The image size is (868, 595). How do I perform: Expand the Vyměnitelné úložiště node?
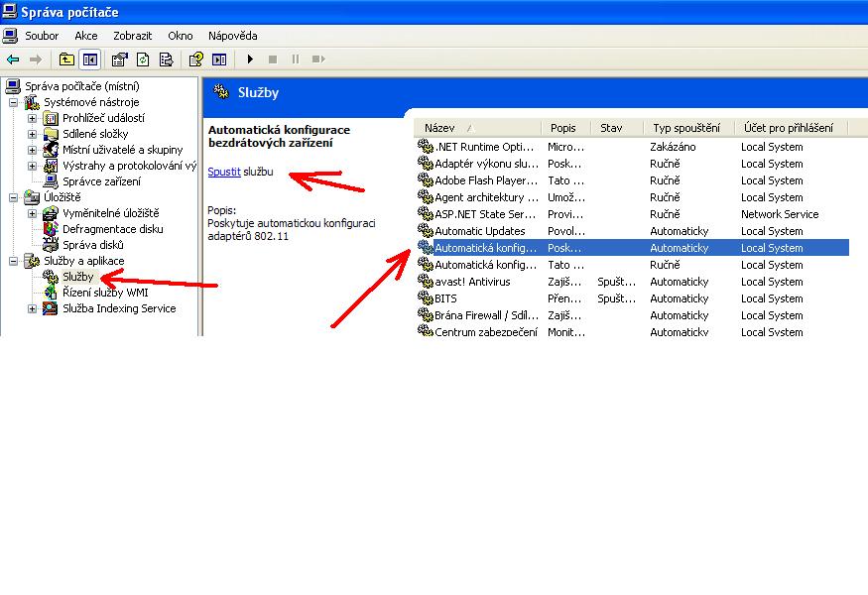click(x=32, y=213)
